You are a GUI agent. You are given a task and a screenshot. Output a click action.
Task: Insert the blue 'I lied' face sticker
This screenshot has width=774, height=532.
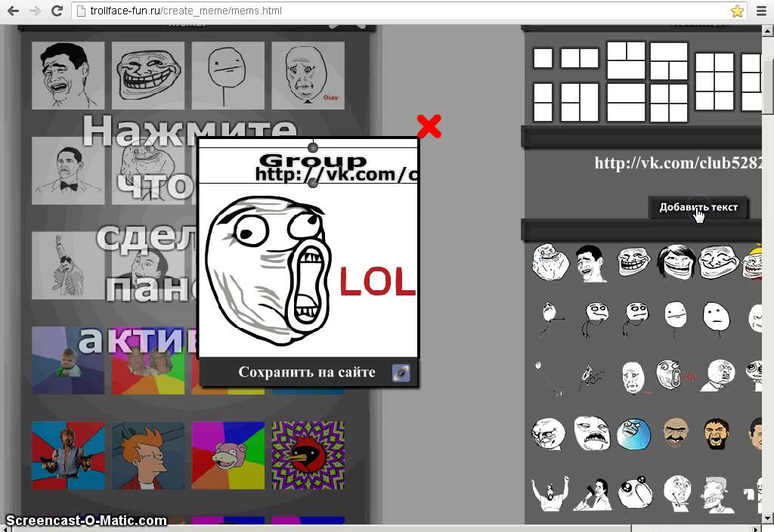click(x=633, y=434)
